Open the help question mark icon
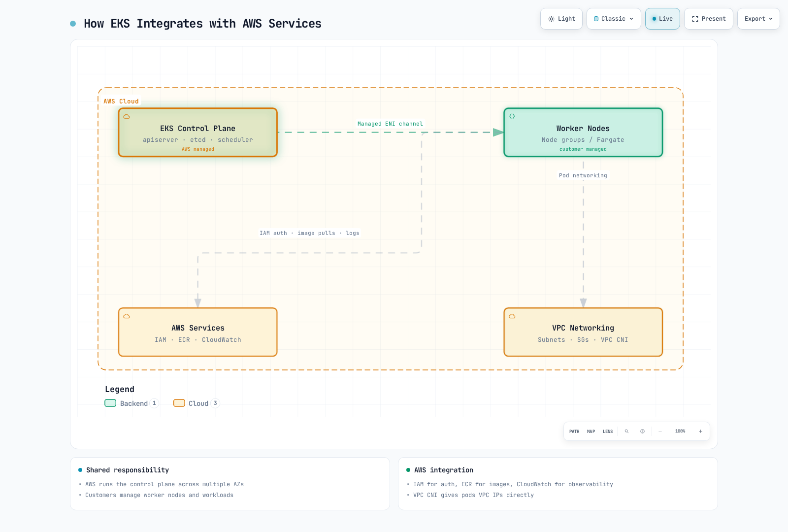The height and width of the screenshot is (532, 788). (x=642, y=432)
